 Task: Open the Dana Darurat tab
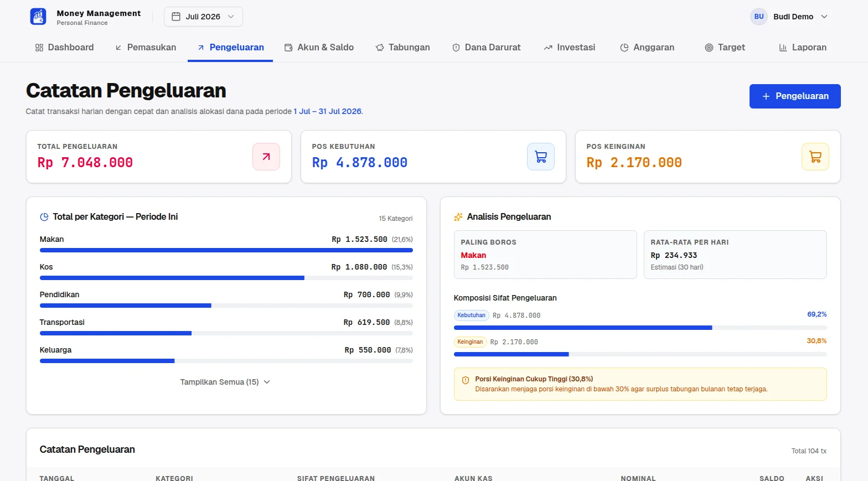pos(487,48)
